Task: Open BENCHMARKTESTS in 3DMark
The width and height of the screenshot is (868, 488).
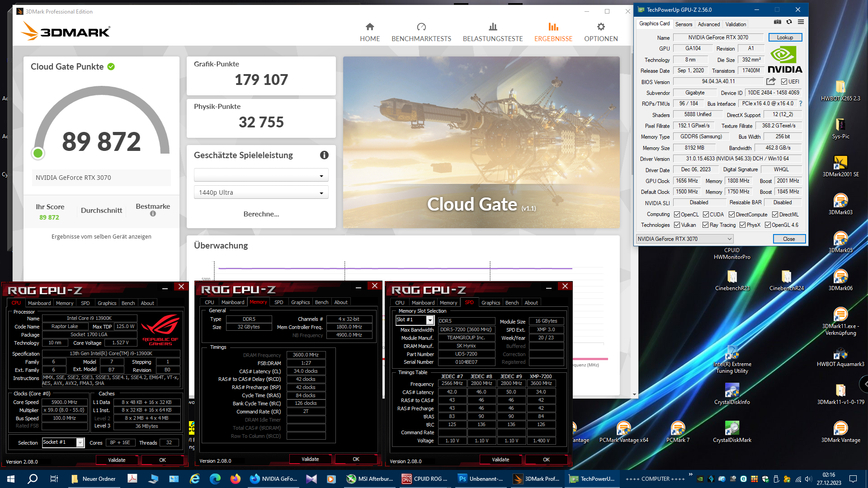Action: (421, 33)
